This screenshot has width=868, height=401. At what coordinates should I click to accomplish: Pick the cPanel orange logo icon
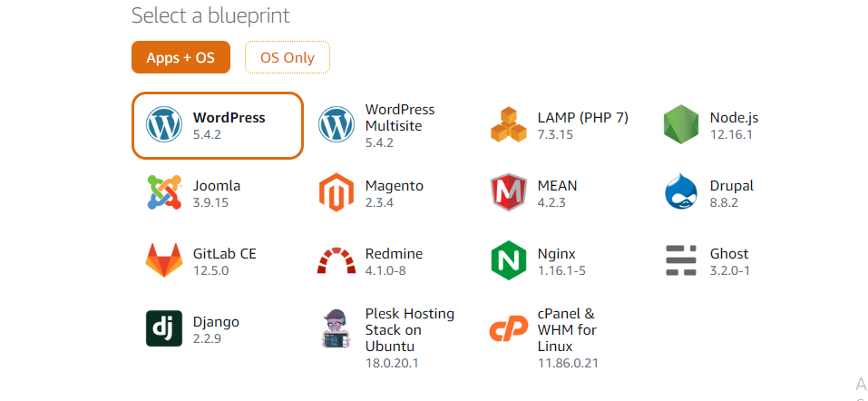508,330
